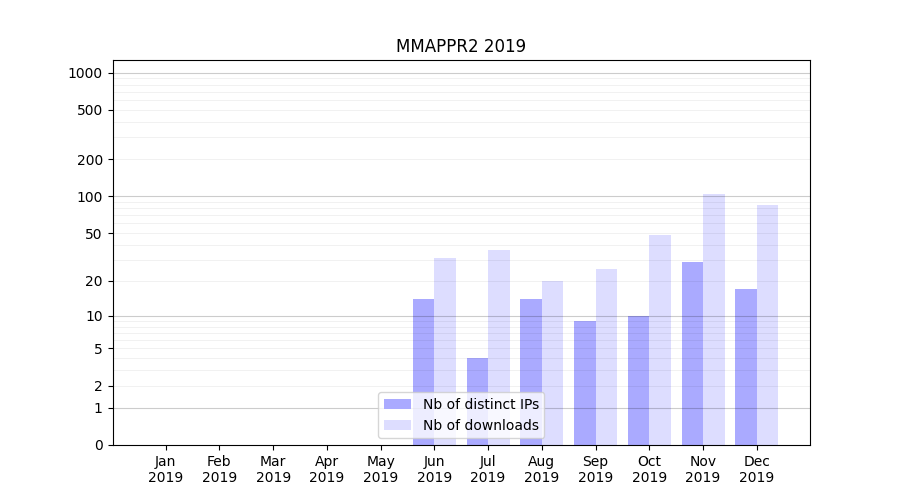Click the Sep 2019 distinct IPs bar
Image resolution: width=900 pixels, height=500 pixels.
(585, 383)
